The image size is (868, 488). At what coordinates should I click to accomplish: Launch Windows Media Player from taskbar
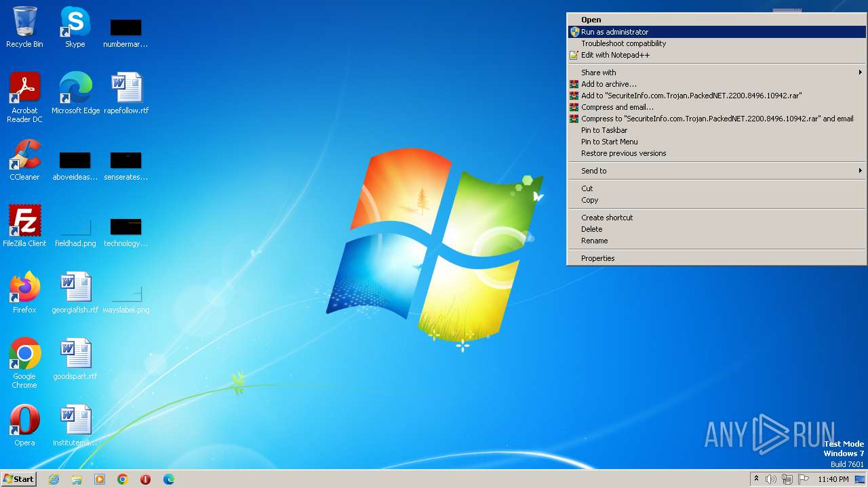pyautogui.click(x=100, y=479)
